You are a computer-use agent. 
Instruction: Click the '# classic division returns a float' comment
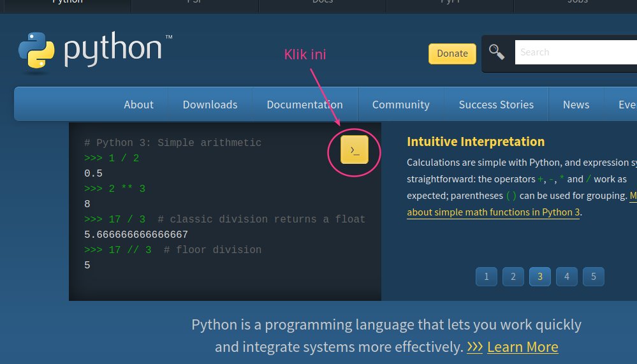(261, 219)
